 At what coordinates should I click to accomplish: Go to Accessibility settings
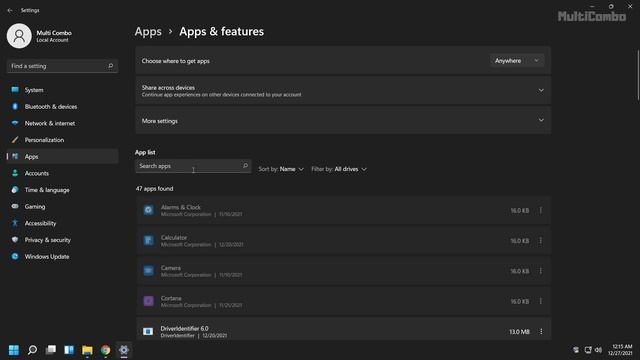click(x=62, y=223)
